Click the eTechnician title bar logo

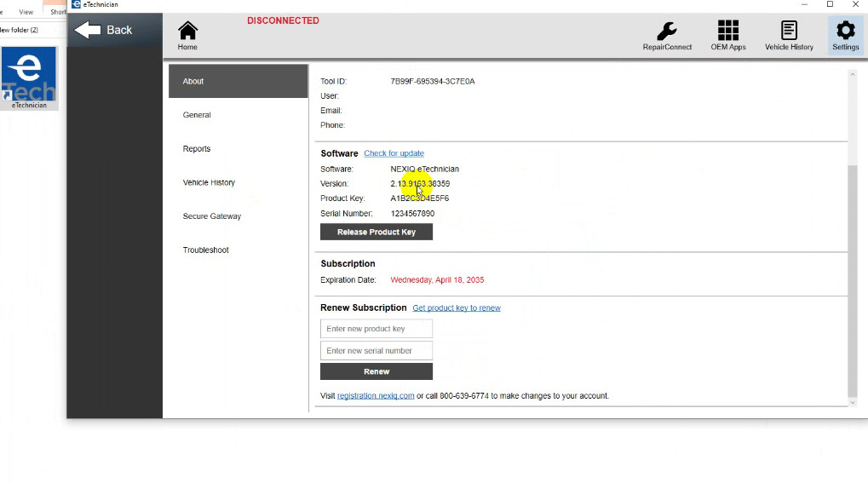[77, 4]
